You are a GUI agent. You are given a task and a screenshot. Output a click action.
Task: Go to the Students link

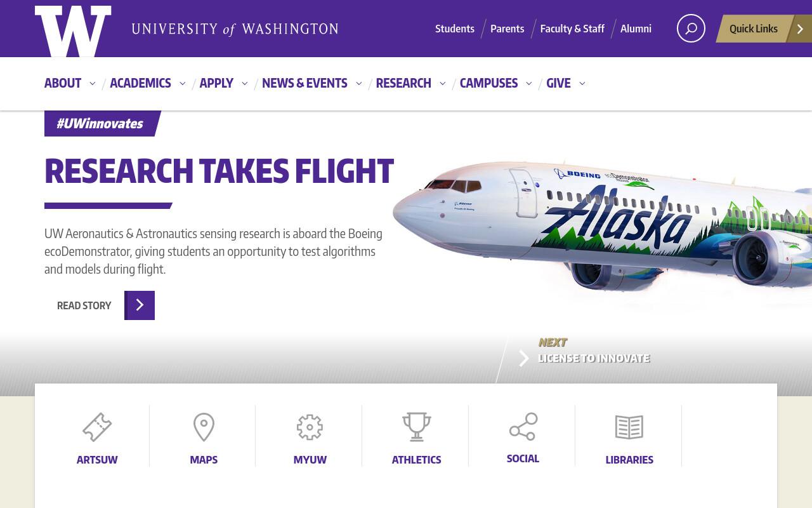click(x=455, y=29)
